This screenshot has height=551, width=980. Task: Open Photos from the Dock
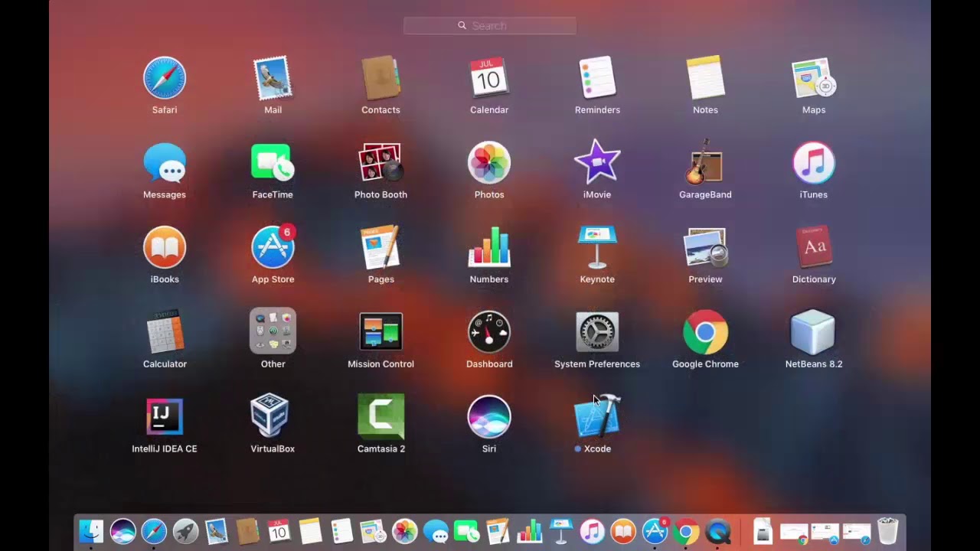[x=404, y=531]
